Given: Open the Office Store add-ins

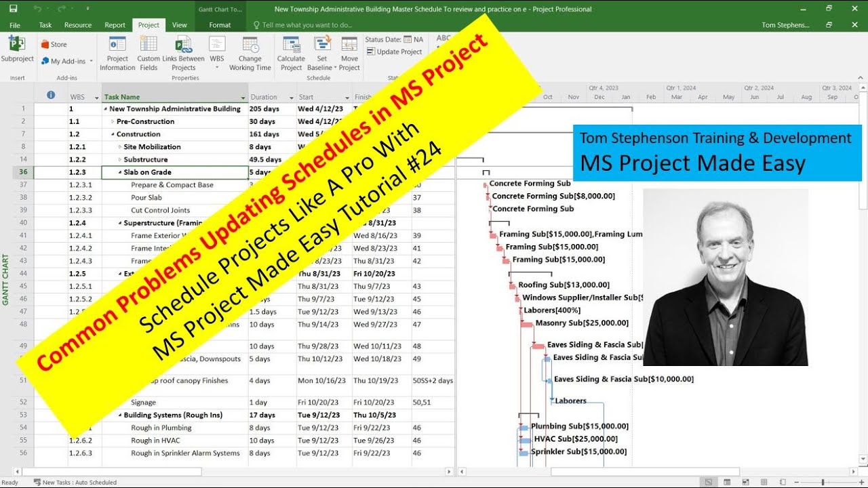Looking at the screenshot, I should click(54, 44).
